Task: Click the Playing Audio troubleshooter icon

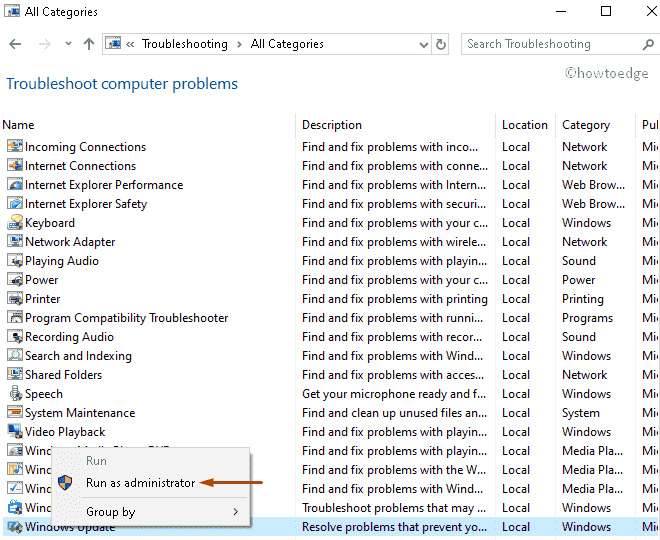Action: tap(15, 261)
